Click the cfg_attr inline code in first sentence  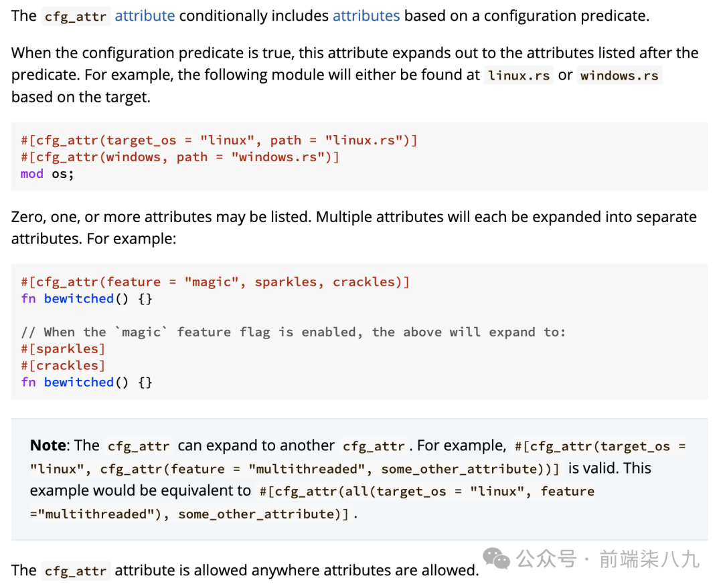(76, 17)
